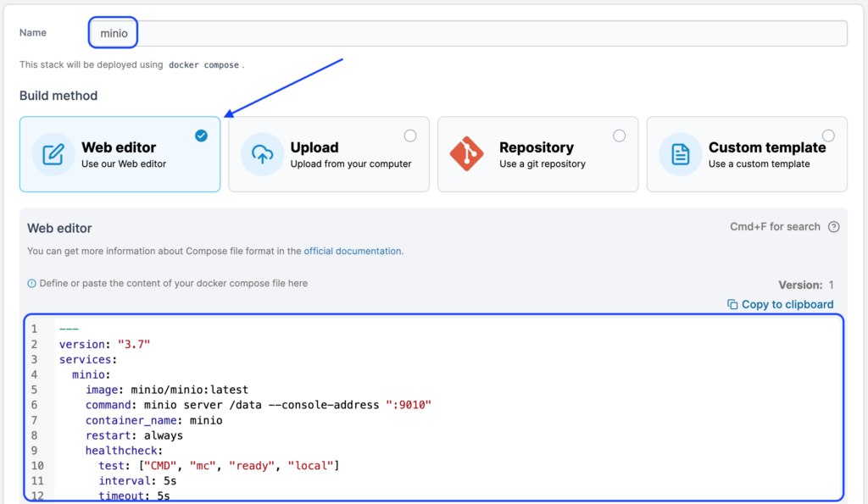Click the Upload from your computer card title

tap(314, 147)
